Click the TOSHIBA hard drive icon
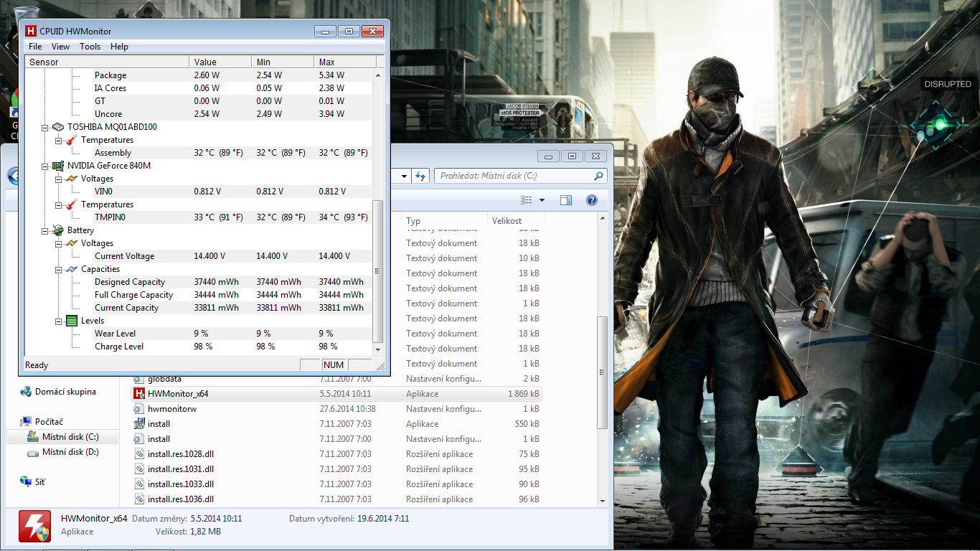 point(57,127)
